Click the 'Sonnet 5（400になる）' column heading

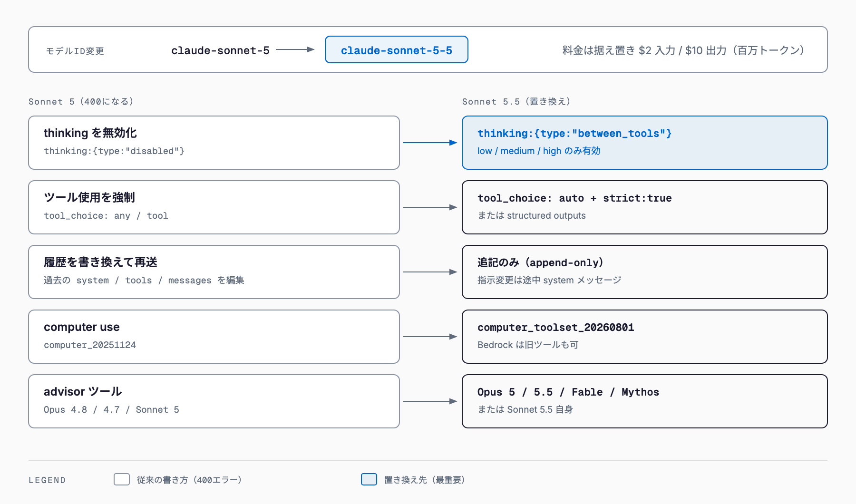[x=81, y=101]
